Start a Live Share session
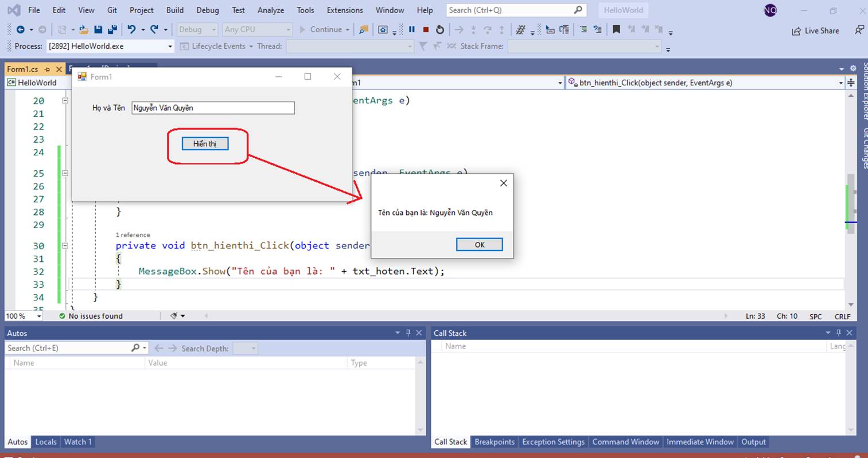The image size is (868, 458). click(815, 30)
